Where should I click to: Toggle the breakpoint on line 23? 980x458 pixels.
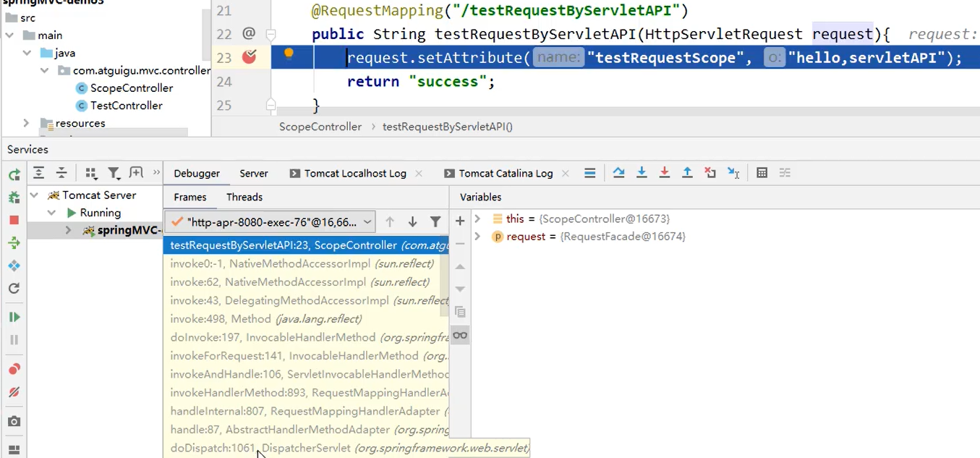(249, 57)
